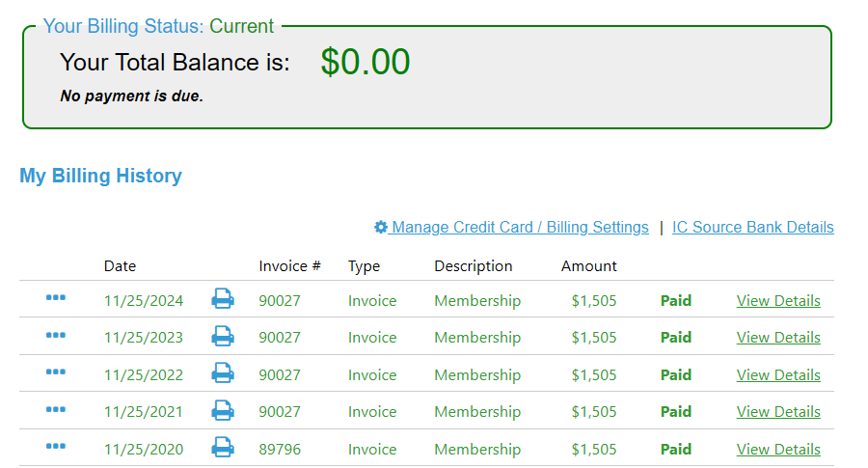
Task: View Details for the 11/25/2020 invoice
Action: pyautogui.click(x=778, y=449)
